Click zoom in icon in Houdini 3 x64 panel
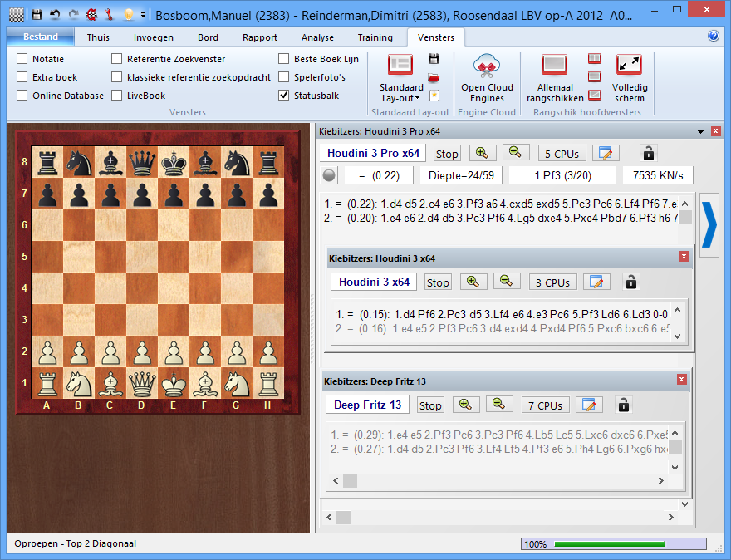 (473, 282)
